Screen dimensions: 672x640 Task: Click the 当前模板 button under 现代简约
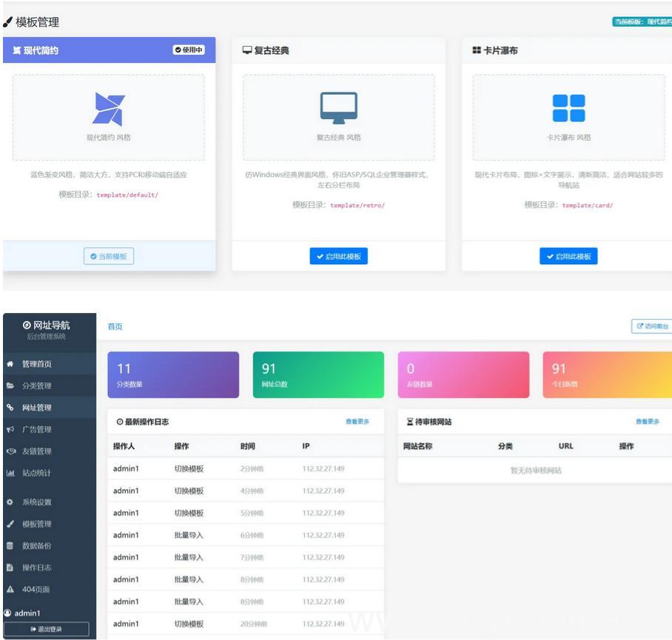point(109,256)
